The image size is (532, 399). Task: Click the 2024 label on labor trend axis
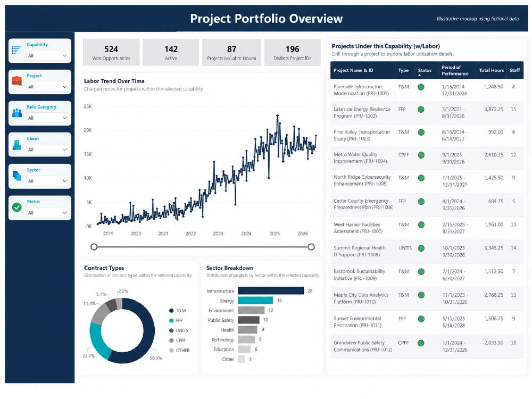[246, 234]
